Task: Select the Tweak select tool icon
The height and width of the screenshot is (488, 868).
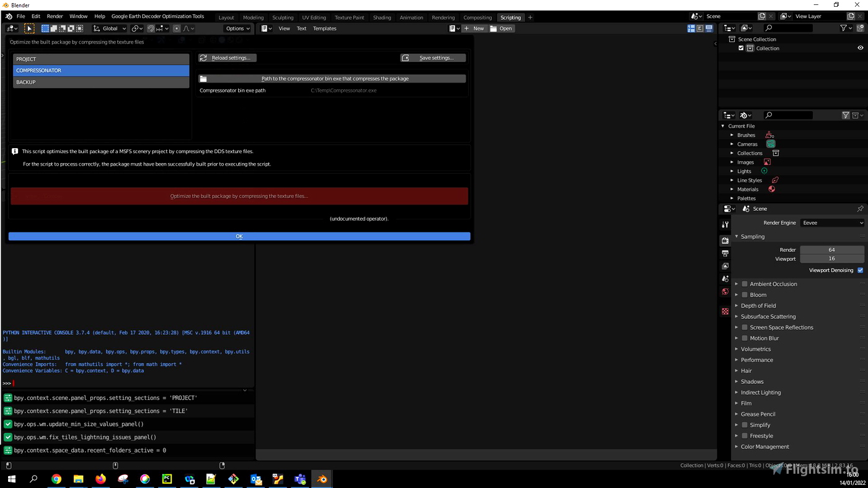Action: point(29,29)
